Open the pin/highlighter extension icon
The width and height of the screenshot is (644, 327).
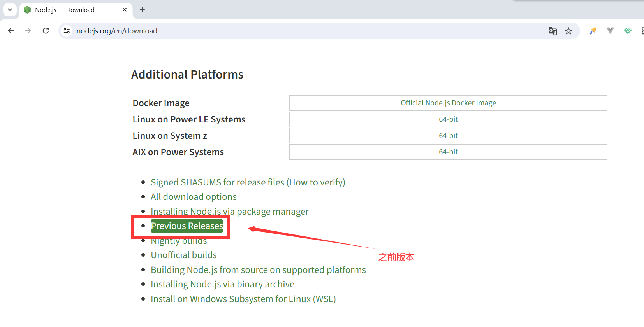click(593, 31)
